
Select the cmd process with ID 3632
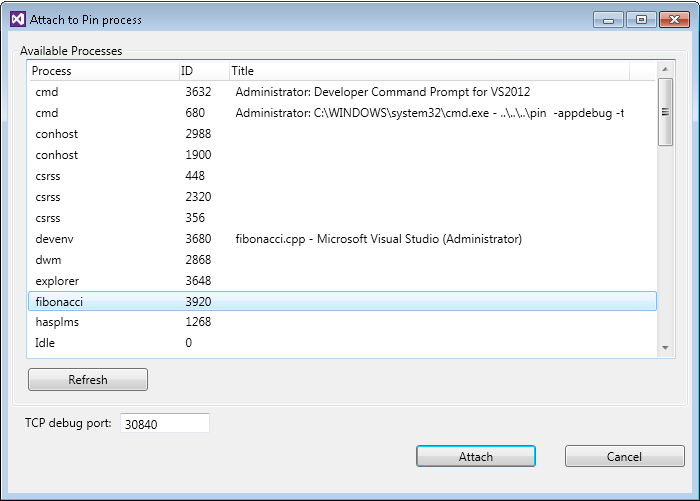tap(342, 92)
